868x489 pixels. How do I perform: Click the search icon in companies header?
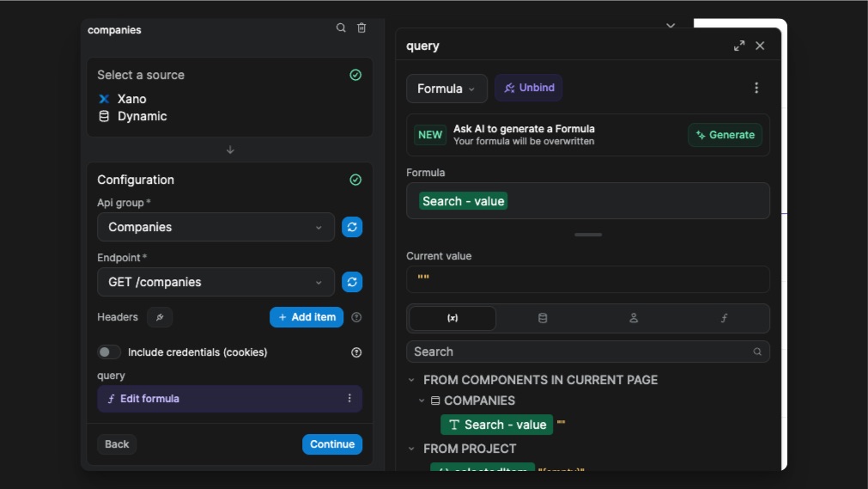click(x=341, y=28)
